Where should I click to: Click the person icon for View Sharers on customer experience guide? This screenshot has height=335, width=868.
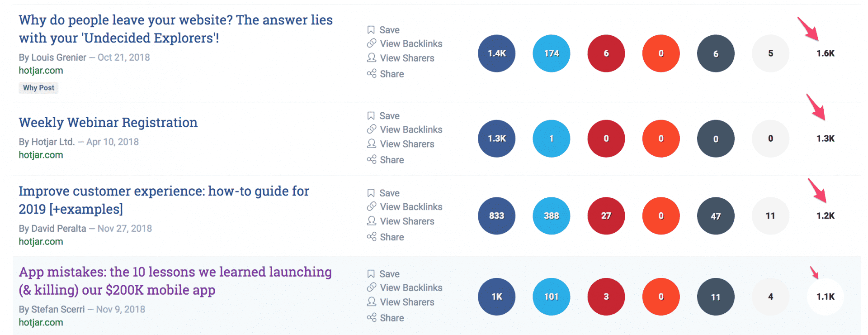tap(372, 221)
